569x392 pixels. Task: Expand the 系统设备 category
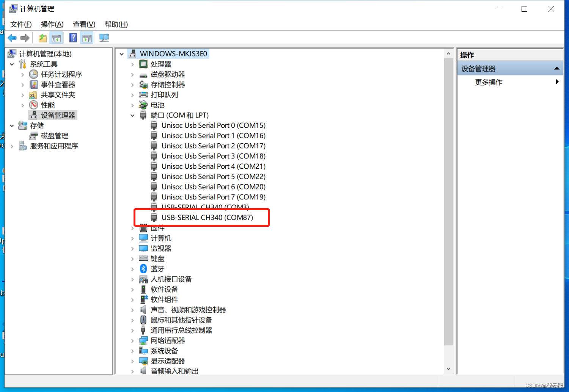[x=132, y=351]
